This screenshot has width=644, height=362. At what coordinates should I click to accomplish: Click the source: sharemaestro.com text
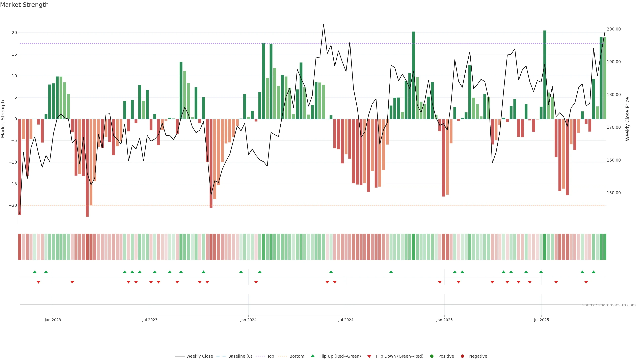coord(609,305)
